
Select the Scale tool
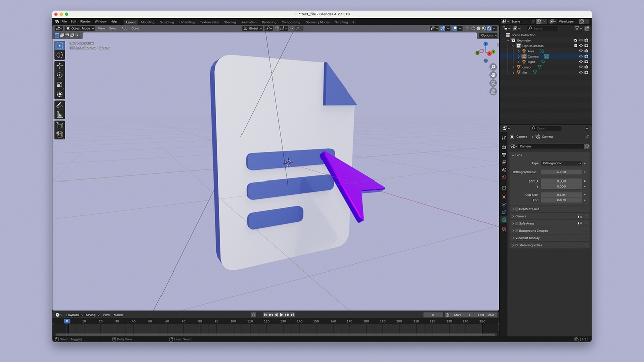60,85
